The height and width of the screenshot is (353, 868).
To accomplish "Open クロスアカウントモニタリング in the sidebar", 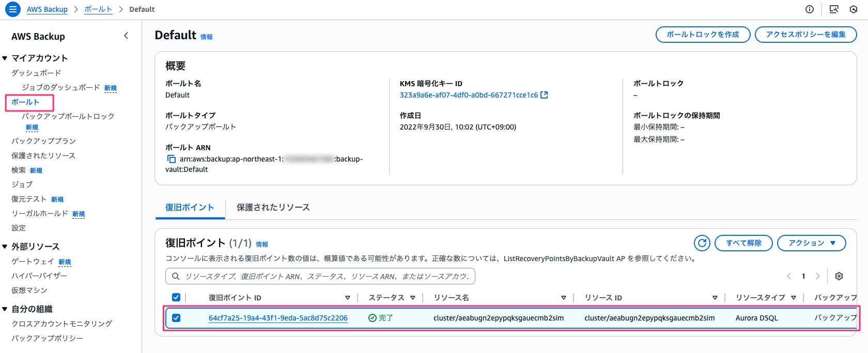I will [62, 324].
